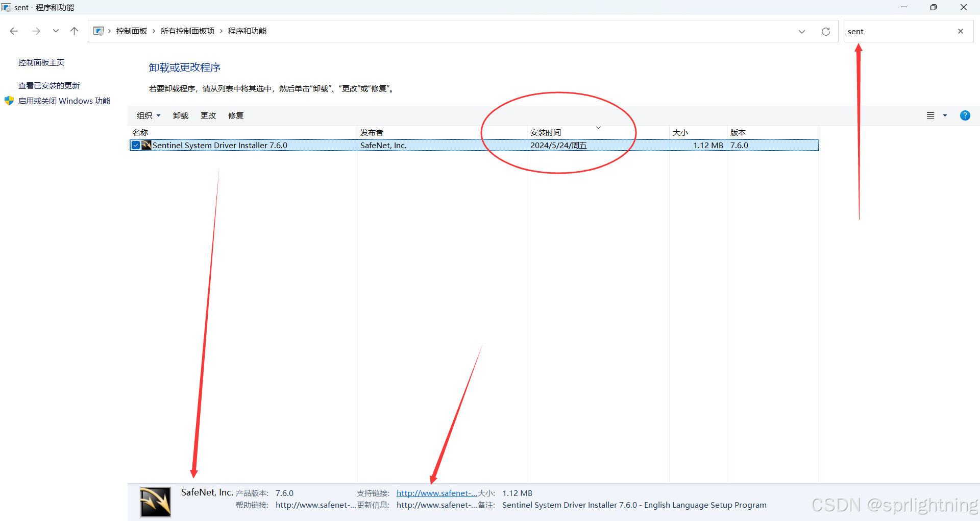
Task: Go back with the left arrow
Action: coord(14,31)
